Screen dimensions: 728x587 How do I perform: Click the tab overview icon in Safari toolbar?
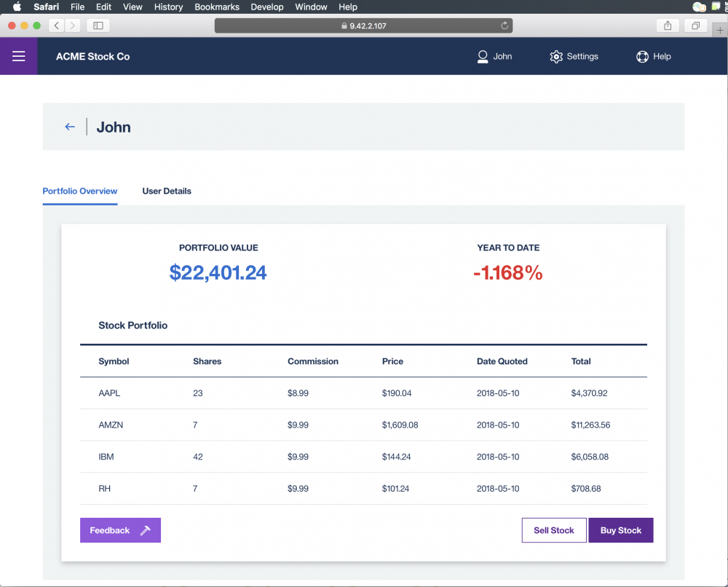[695, 25]
